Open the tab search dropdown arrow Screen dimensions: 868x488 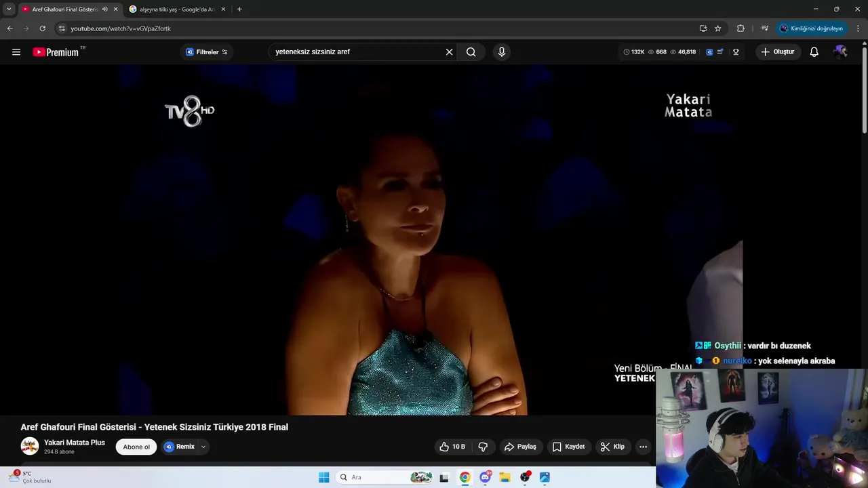click(9, 9)
